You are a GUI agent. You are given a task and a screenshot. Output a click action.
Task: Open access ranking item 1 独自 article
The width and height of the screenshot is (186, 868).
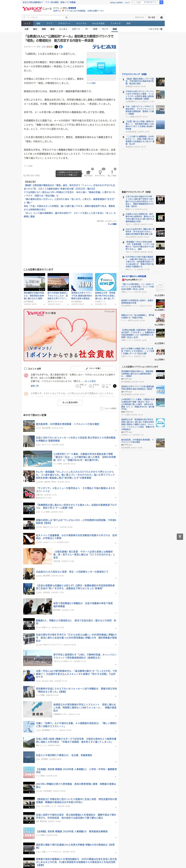(x=140, y=81)
